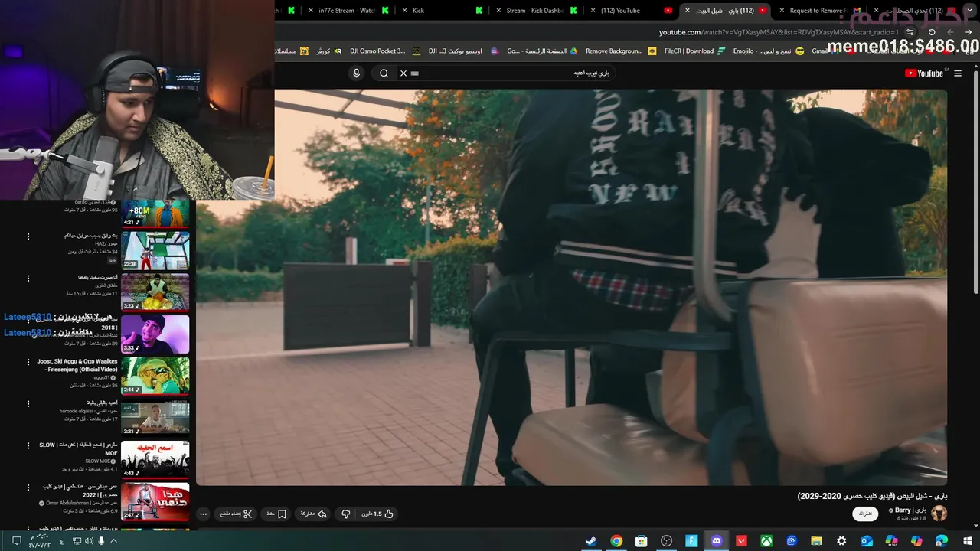Screen dimensions: 980x551
Task: Reload the page with refresh icon
Action: pos(932,32)
